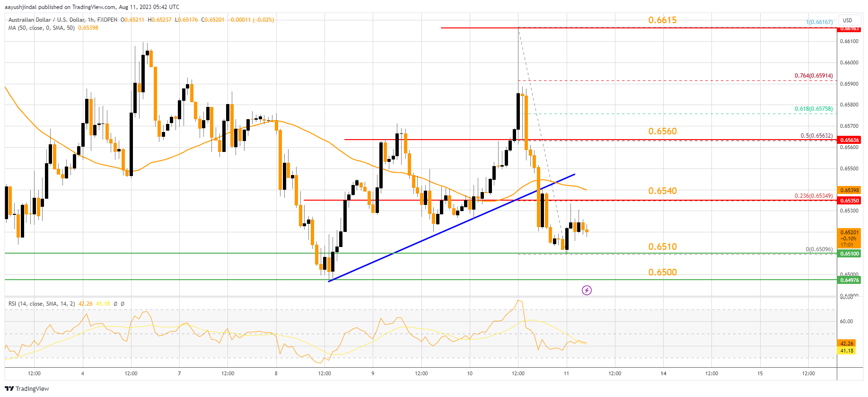Viewport: 868px width, 397px height.
Task: Click the 0.66163 red price axis tag
Action: [x=849, y=29]
